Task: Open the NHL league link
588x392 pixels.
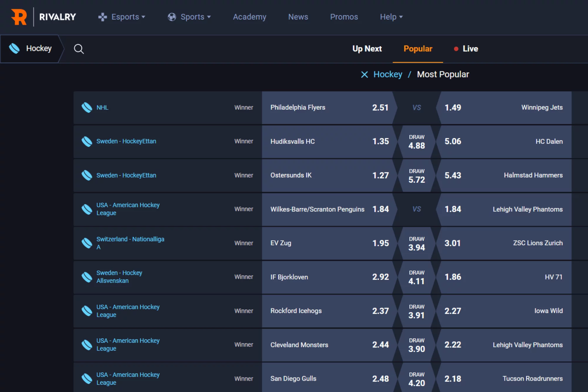Action: (102, 108)
